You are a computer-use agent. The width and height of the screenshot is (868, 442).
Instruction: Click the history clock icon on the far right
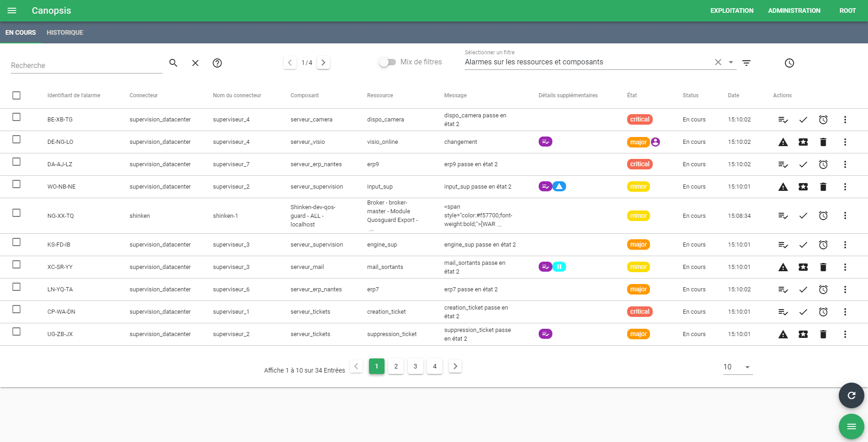790,63
